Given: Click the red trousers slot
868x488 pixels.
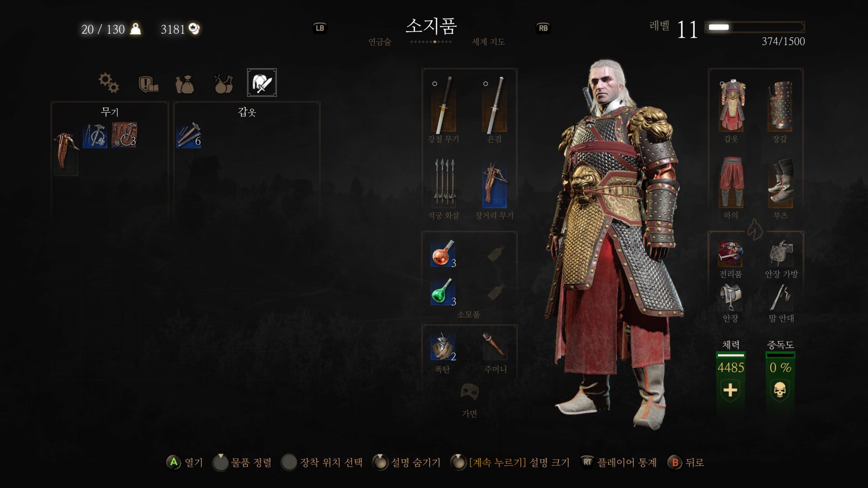Looking at the screenshot, I should coord(731,182).
